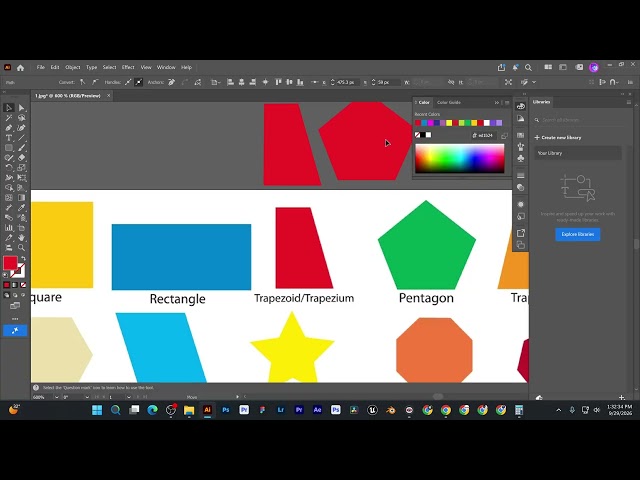The width and height of the screenshot is (640, 480).
Task: Open the artboard number dropdown
Action: pyautogui.click(x=129, y=397)
